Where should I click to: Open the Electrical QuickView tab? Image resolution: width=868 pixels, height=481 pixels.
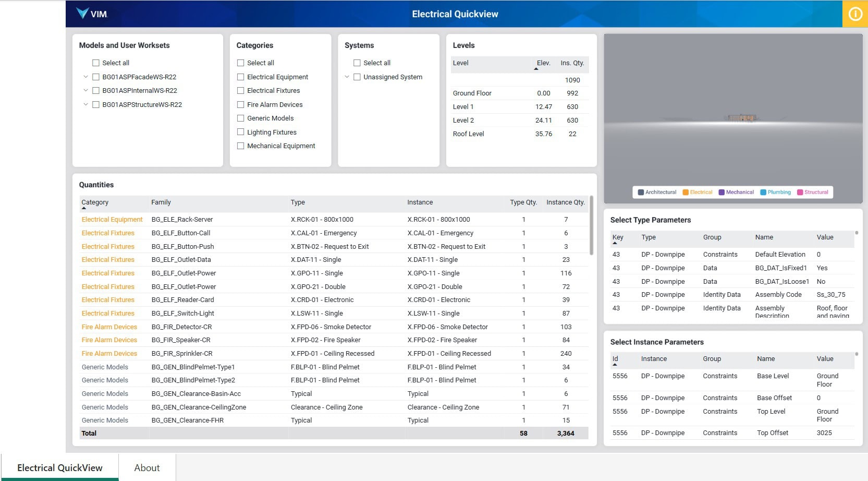[60, 467]
